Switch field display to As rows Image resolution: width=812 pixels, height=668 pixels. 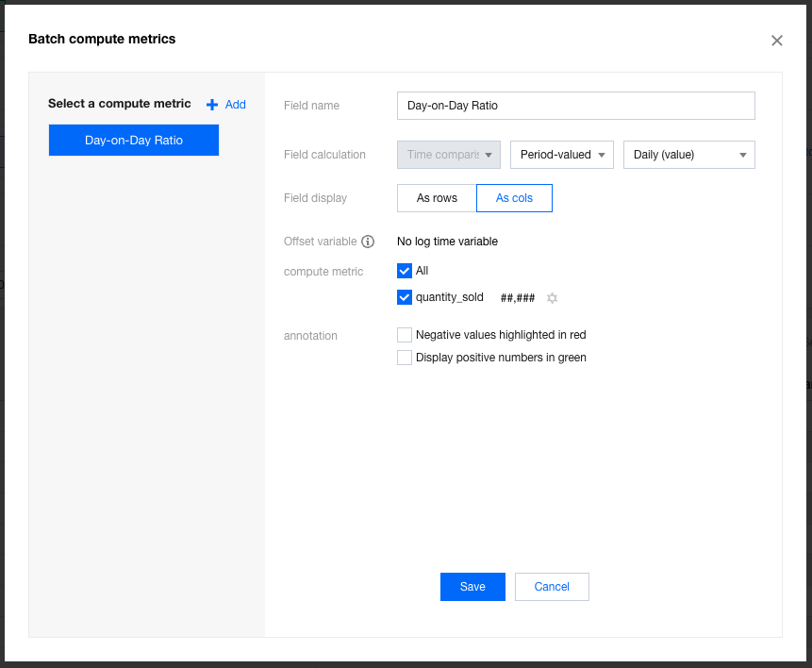pos(437,198)
